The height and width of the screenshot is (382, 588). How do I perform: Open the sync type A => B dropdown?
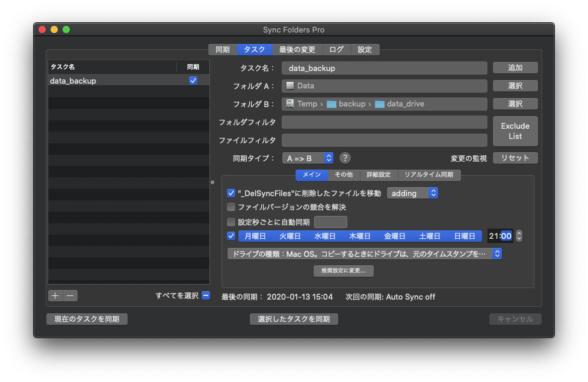308,158
